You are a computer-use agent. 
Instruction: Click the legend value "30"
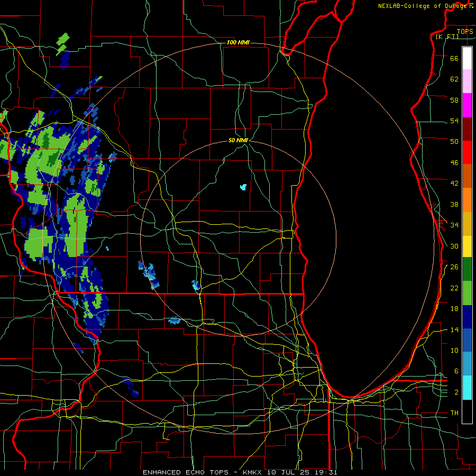tap(454, 246)
